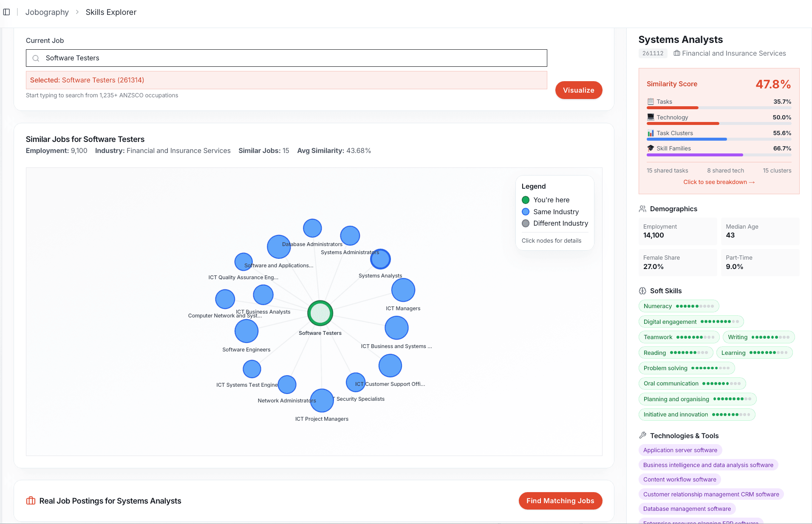Click the Technologies & Tools wrench icon

(642, 435)
